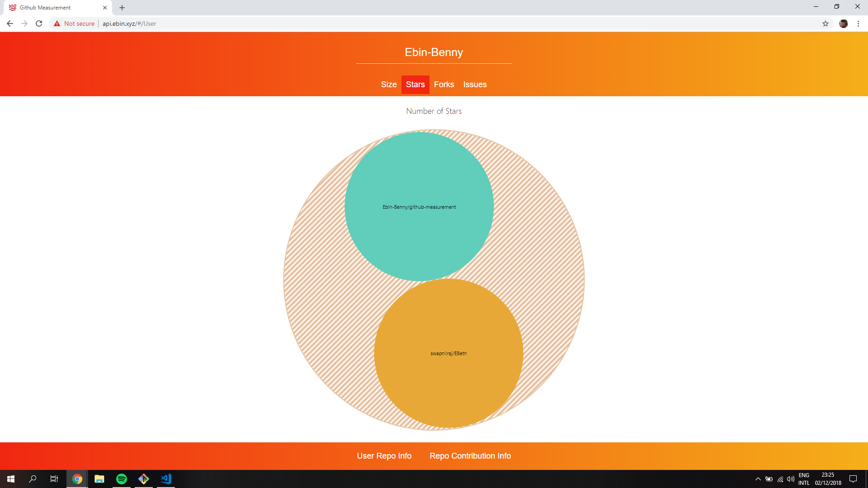
Task: Close the Github Measurement tab
Action: coord(105,8)
